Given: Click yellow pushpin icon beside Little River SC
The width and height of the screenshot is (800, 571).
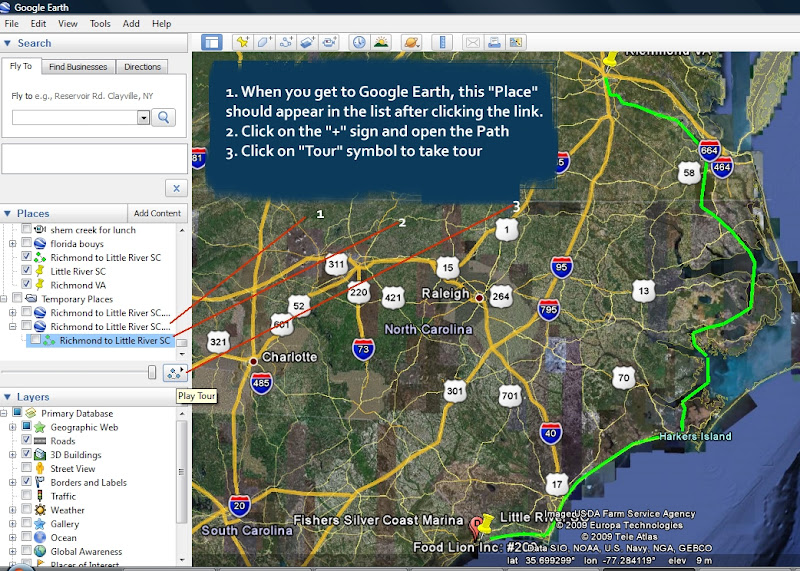Looking at the screenshot, I should pyautogui.click(x=40, y=271).
